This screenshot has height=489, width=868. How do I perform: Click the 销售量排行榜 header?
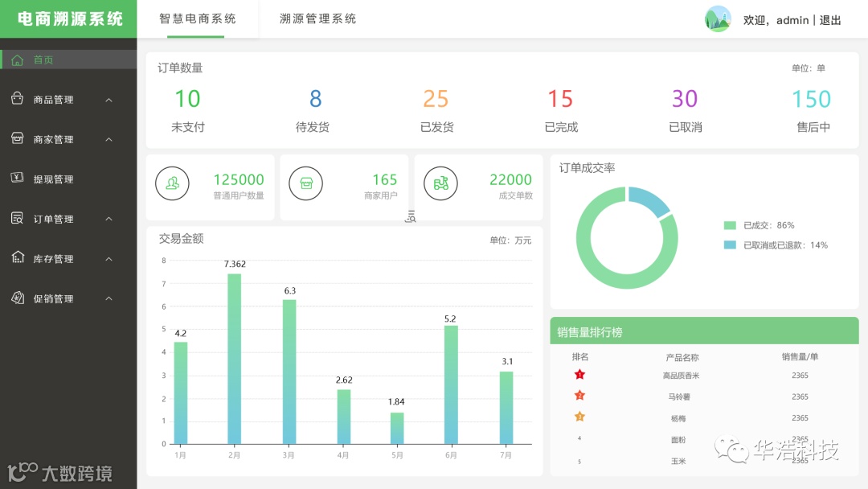(x=704, y=331)
